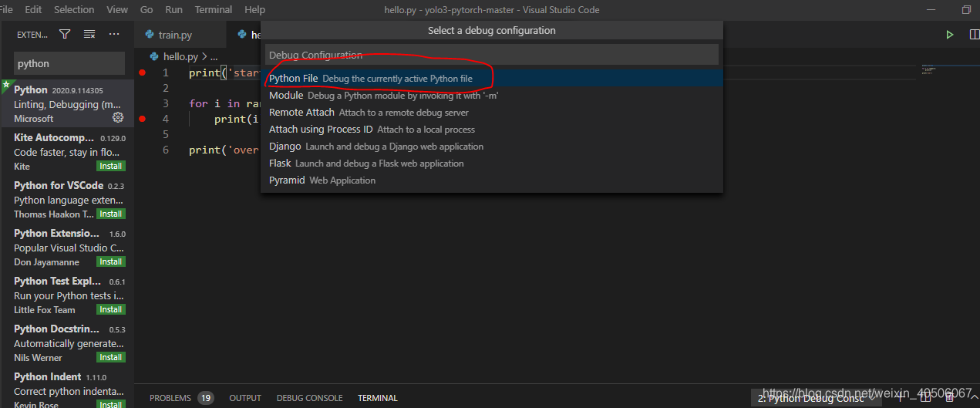Screen dimensions: 980x408
Task: Open extensions panel more actions menu
Action: [x=114, y=34]
